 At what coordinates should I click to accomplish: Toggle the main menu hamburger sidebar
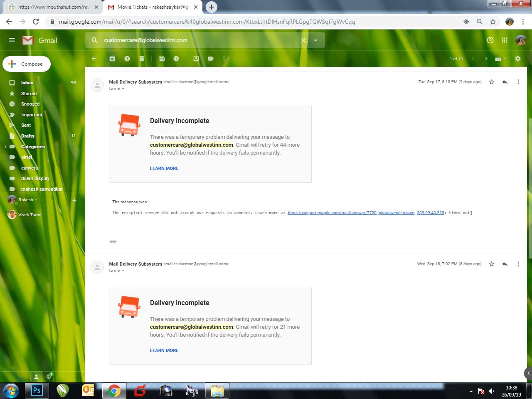12,40
